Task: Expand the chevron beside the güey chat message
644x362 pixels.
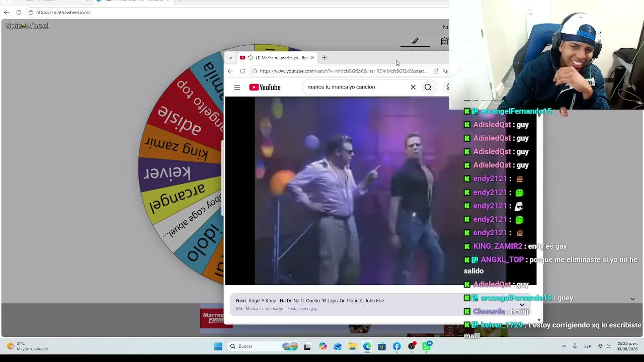Action: point(632,299)
